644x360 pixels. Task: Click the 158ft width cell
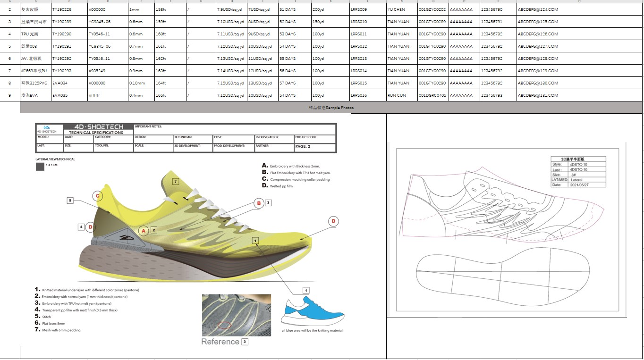(x=170, y=9)
